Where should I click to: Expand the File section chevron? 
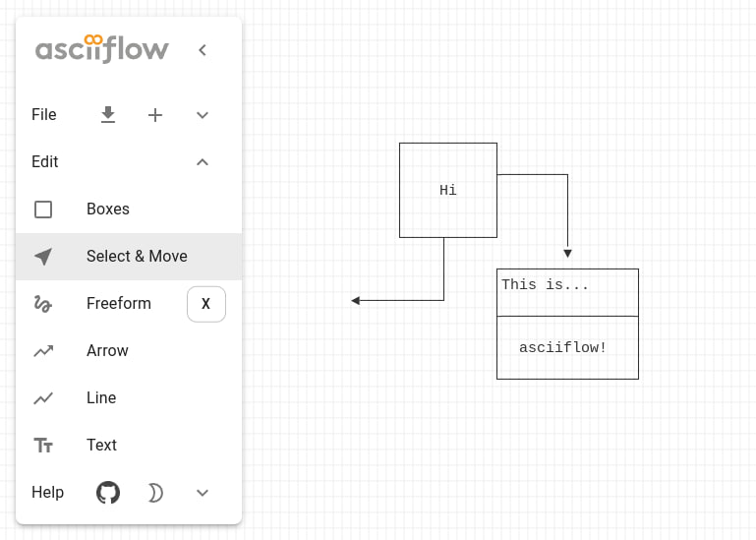[203, 115]
